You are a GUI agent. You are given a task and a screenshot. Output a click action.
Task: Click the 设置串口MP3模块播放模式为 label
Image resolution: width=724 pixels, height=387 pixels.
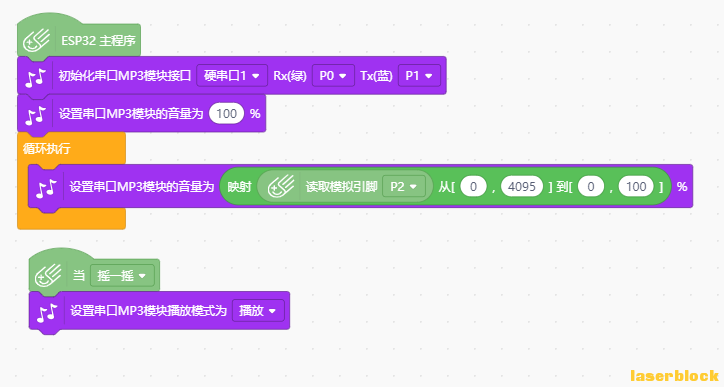pos(148,310)
